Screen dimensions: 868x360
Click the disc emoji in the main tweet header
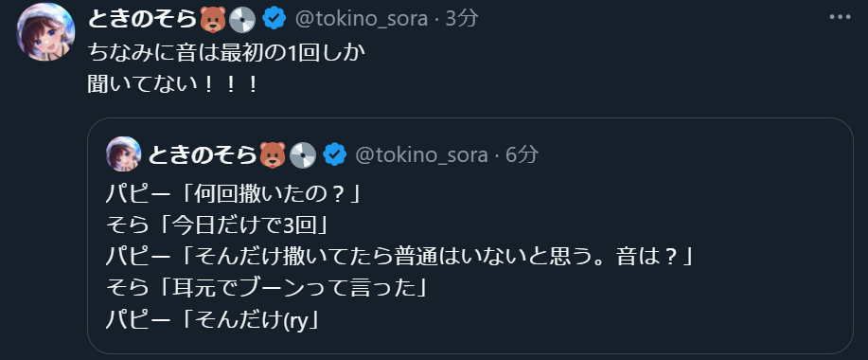point(242,19)
